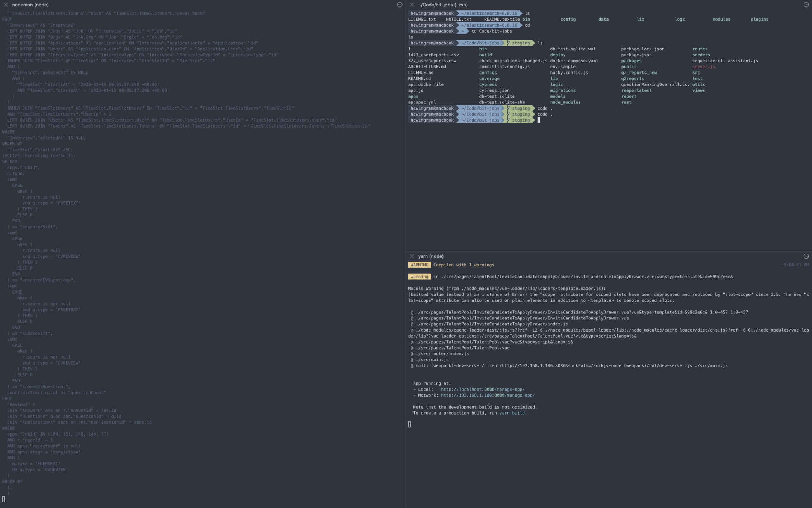812x508 pixels.
Task: Click the yellow WARNING badge in yarn output
Action: click(x=419, y=265)
